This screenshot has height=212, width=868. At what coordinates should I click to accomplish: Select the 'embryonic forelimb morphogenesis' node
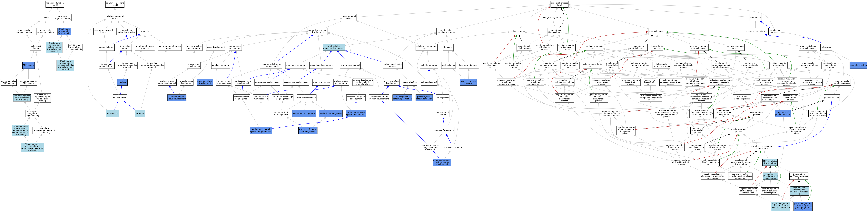click(308, 131)
